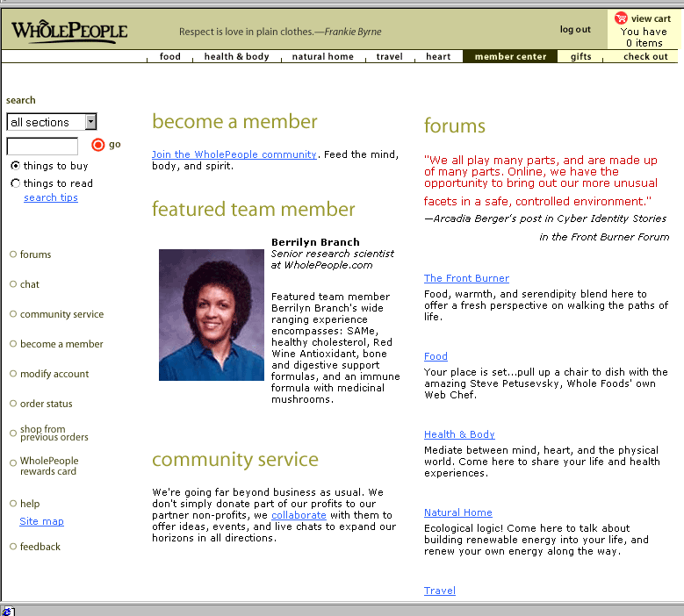Viewport: 684px width, 616px height.
Task: Click the featured team member heading
Action: click(254, 209)
